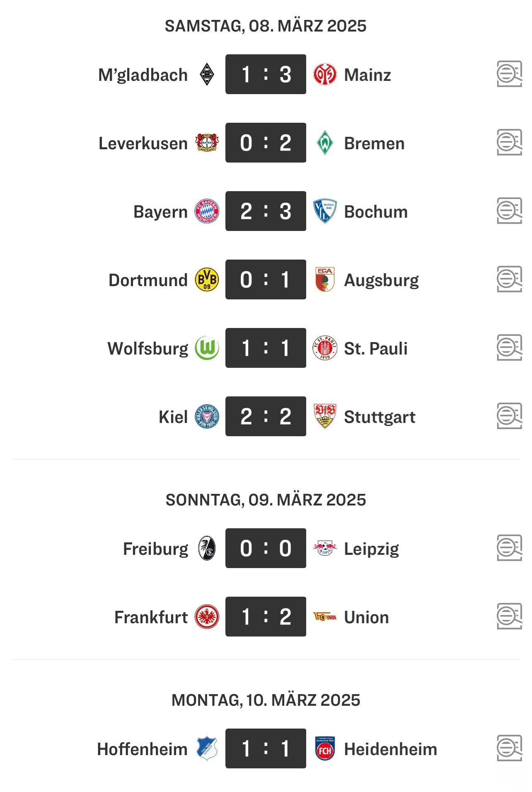Click the Werder Bremen diamond logo
Image resolution: width=532 pixels, height=792 pixels.
tap(325, 143)
